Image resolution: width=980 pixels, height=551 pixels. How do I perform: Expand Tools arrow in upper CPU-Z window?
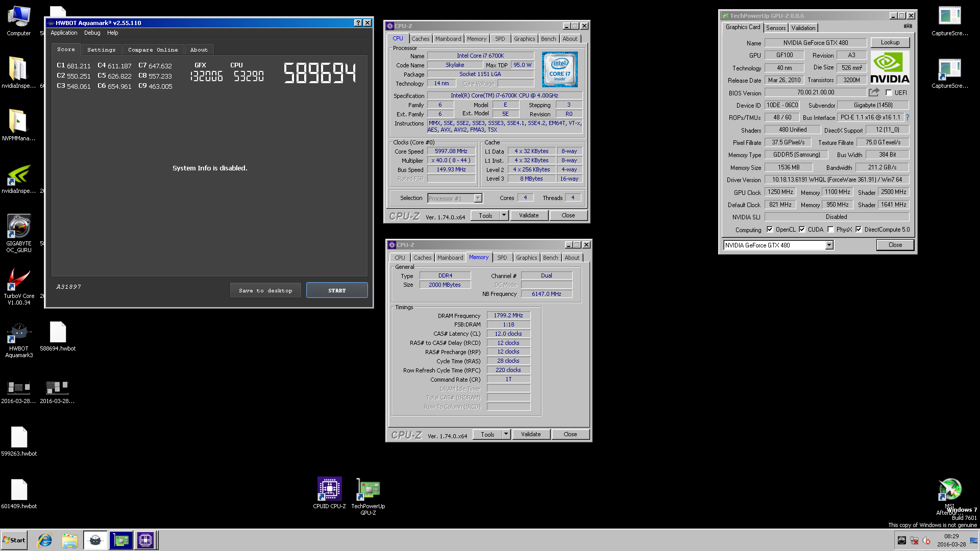click(x=504, y=215)
